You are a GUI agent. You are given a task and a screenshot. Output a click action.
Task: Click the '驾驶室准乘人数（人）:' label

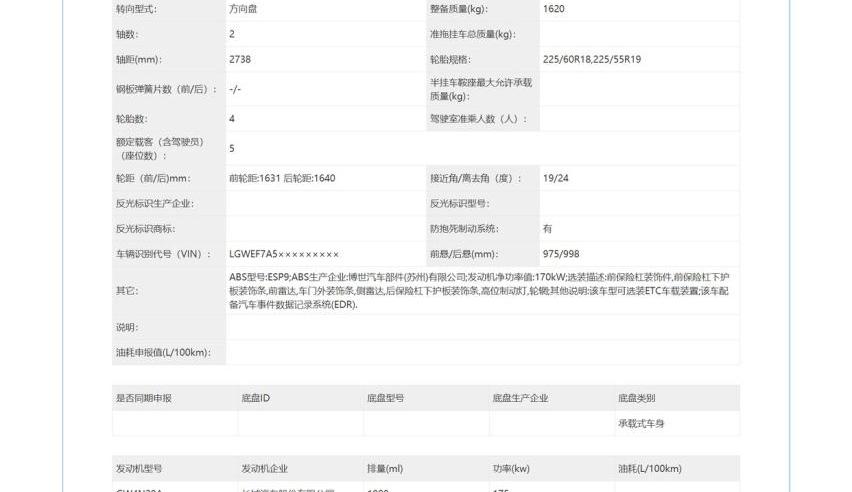tap(478, 119)
